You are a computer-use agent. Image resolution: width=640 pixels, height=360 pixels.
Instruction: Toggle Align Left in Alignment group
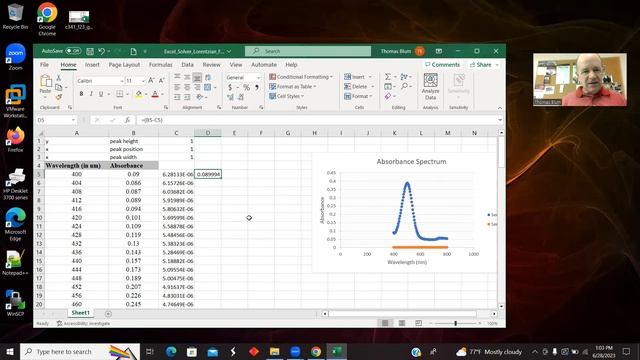tap(177, 87)
